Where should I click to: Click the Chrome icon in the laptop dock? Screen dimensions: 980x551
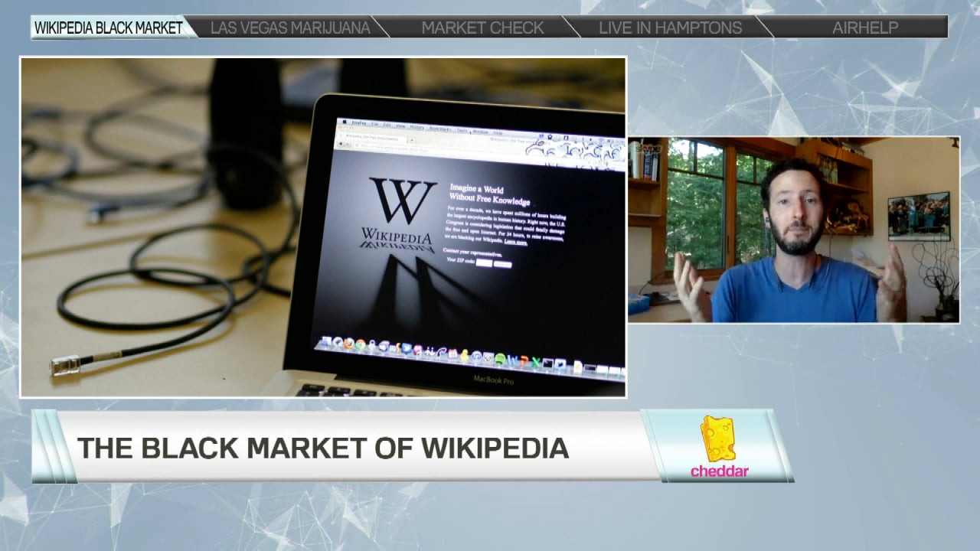(360, 344)
